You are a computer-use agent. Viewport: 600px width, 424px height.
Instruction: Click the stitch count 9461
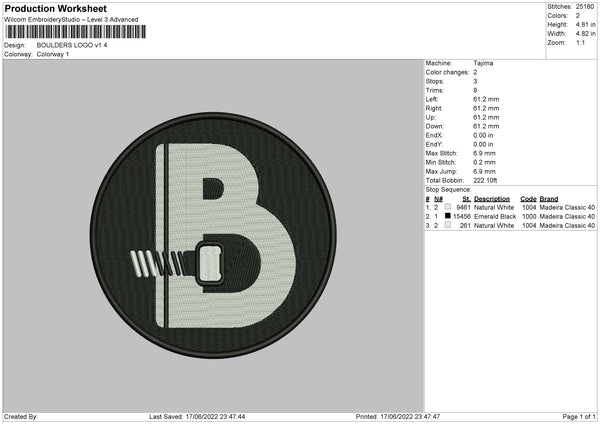click(463, 208)
